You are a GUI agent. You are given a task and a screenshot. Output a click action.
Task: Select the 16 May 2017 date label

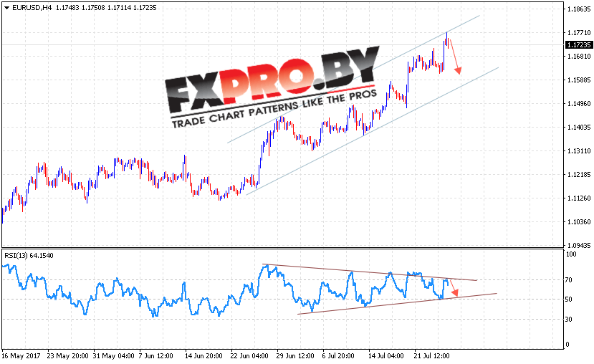[21, 356]
